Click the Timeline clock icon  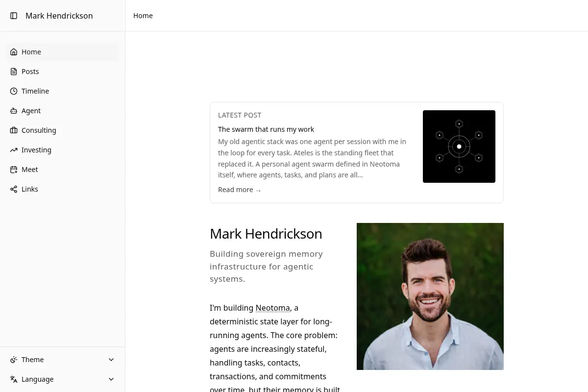pos(14,91)
